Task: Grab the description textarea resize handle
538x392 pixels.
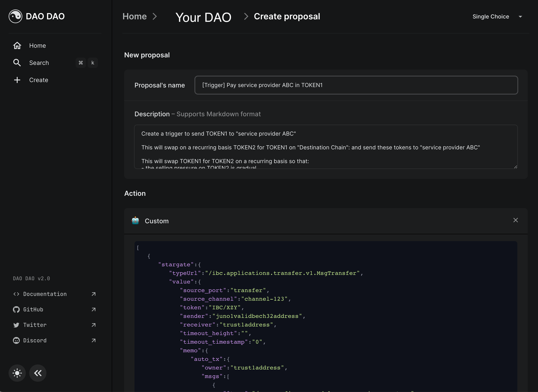Action: pos(515,167)
